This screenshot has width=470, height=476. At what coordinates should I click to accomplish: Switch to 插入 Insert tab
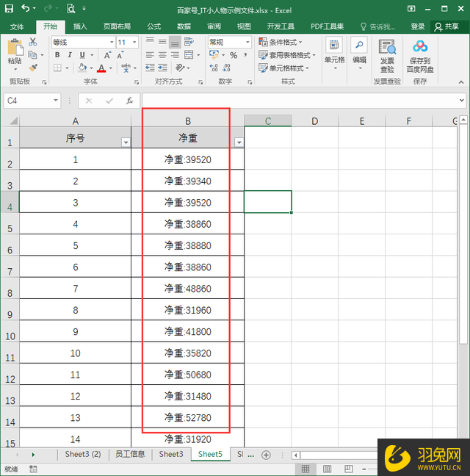[80, 26]
